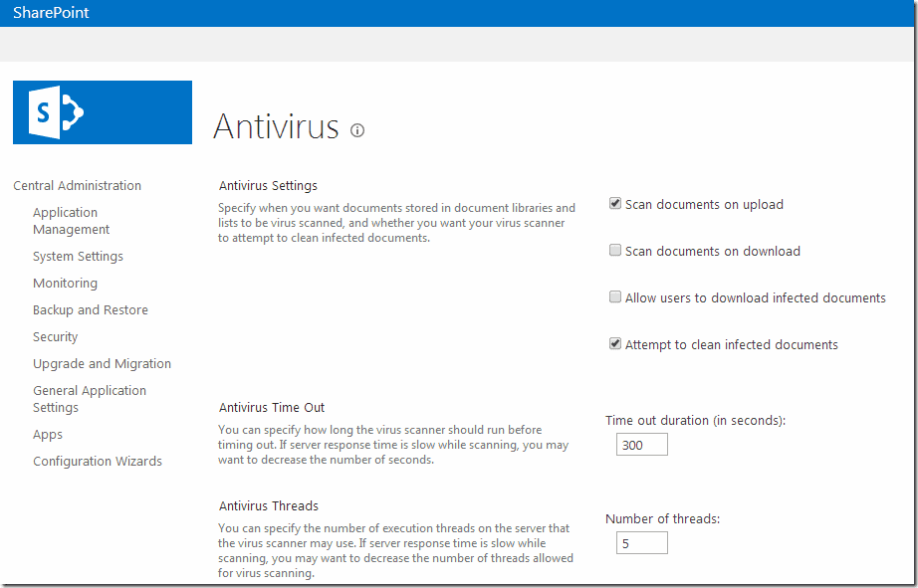Check Allow users to download infected documents
This screenshot has height=588, width=918.
click(615, 297)
